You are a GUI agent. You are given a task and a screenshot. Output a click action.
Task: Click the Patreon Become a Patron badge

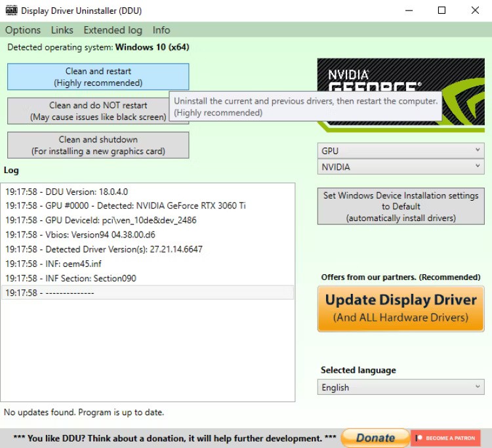[445, 438]
